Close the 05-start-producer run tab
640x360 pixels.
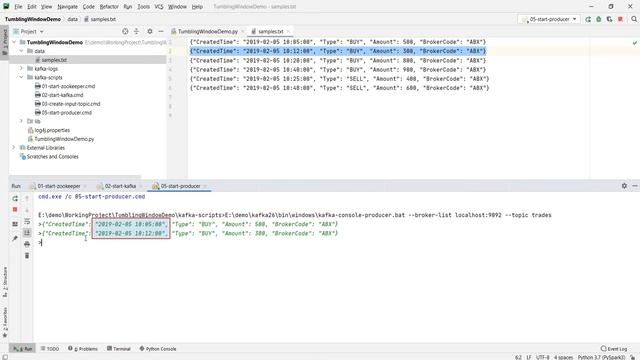click(x=205, y=186)
